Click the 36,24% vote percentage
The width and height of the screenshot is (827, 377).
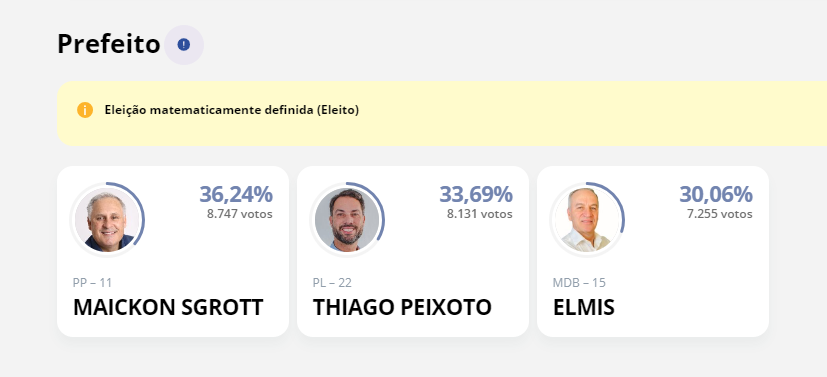pyautogui.click(x=236, y=194)
